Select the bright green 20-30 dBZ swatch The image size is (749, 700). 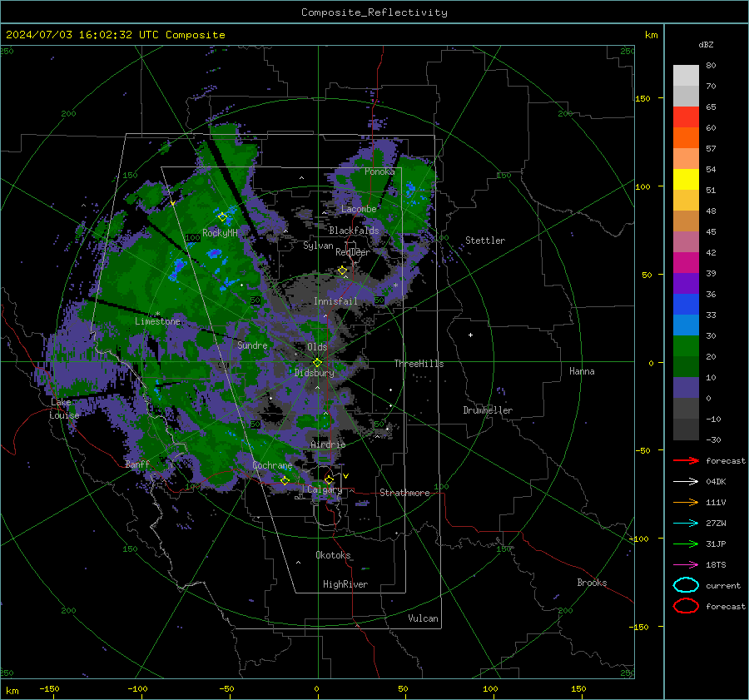pos(686,346)
